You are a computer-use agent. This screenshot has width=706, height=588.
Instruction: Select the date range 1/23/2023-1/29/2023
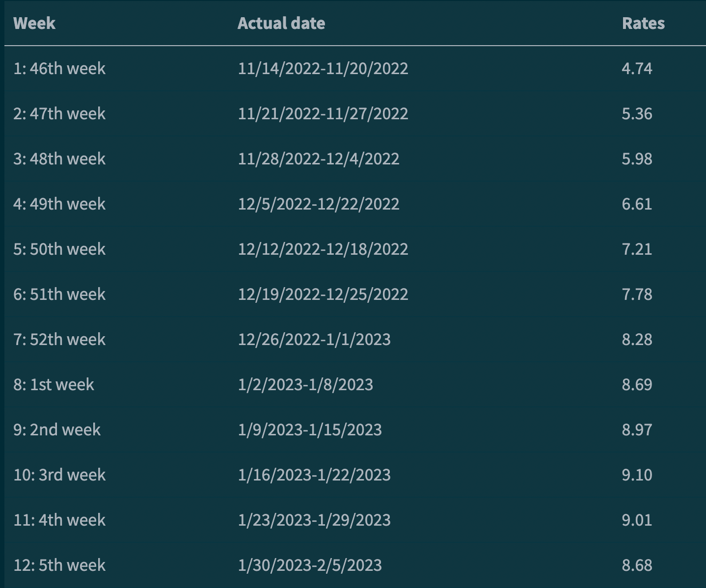coord(314,520)
